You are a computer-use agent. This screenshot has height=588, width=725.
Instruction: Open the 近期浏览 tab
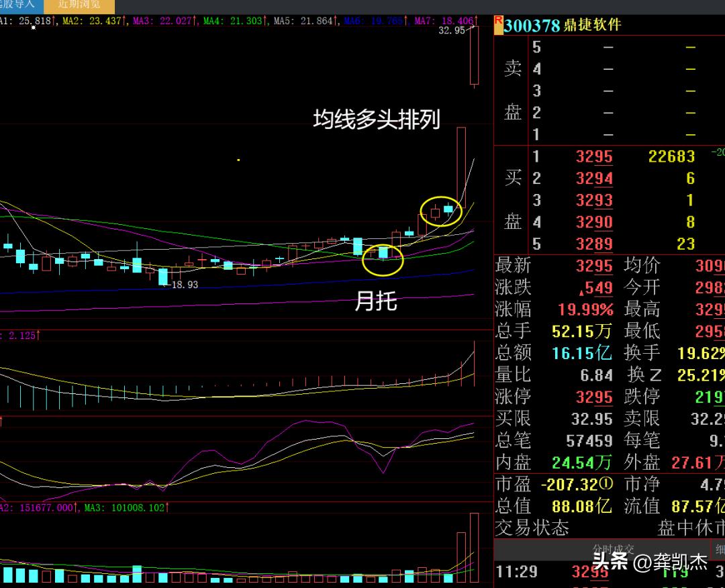click(79, 5)
